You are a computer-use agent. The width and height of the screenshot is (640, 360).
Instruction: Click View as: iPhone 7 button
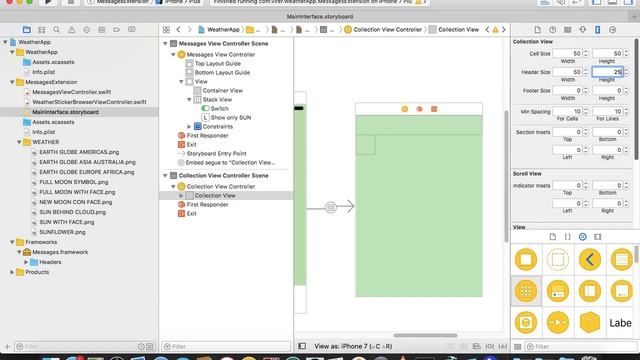[353, 346]
